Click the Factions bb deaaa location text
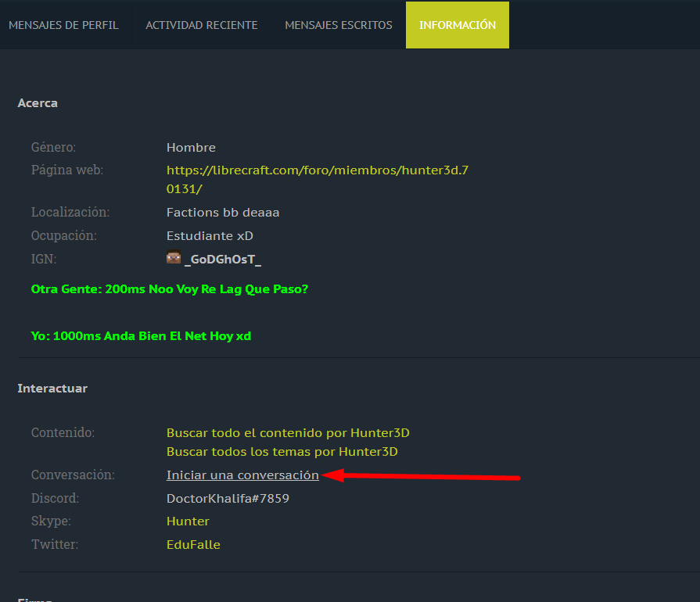Screen dimensions: 700x602 (x=223, y=213)
